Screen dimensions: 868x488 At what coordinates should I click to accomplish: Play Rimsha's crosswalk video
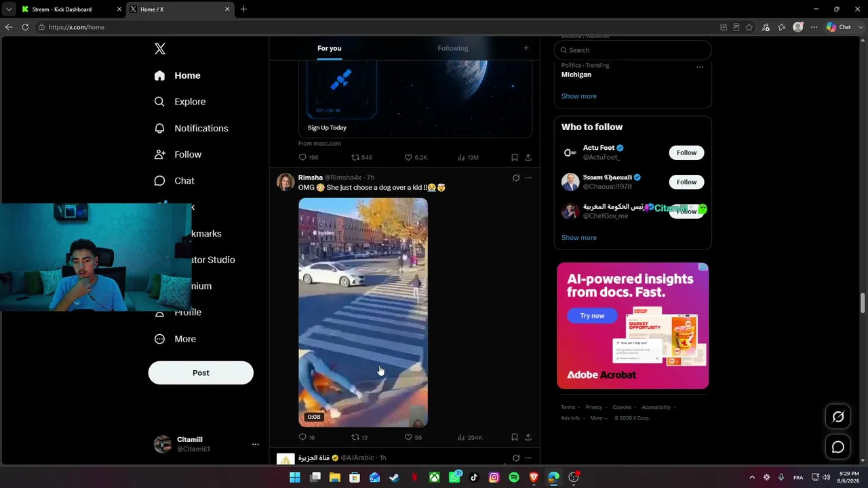tap(363, 312)
